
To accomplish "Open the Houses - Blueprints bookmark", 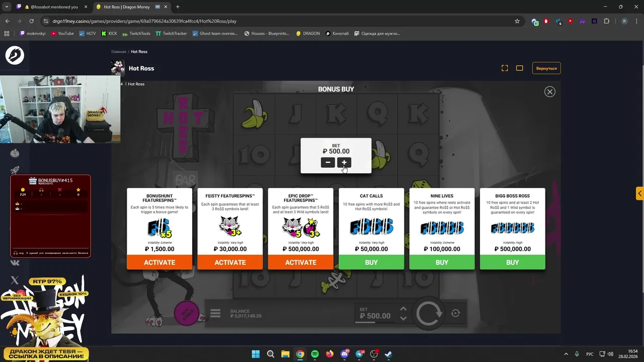I will pos(267,34).
